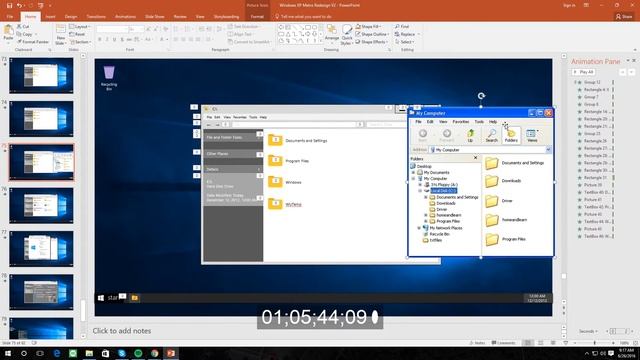Click the Folders button in My Computer window

(x=511, y=136)
